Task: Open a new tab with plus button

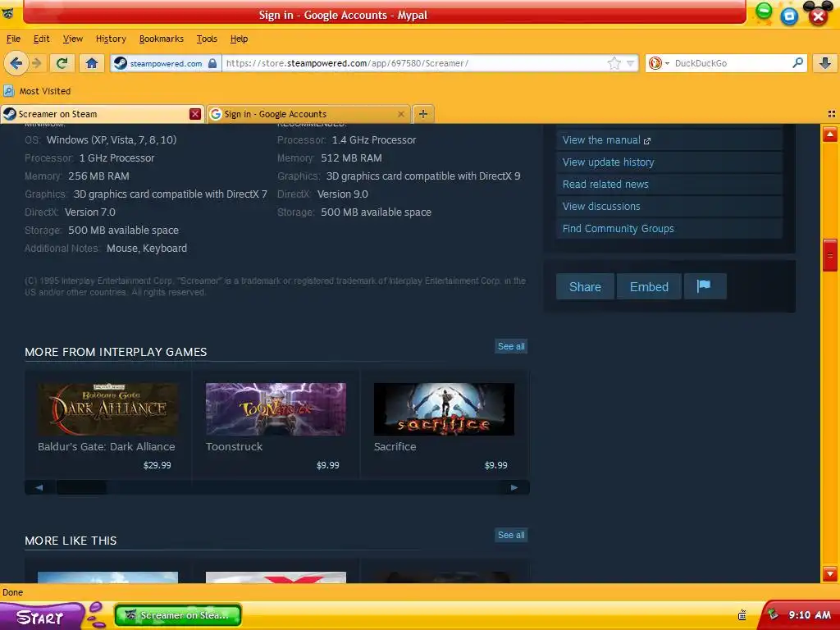Action: click(x=423, y=113)
